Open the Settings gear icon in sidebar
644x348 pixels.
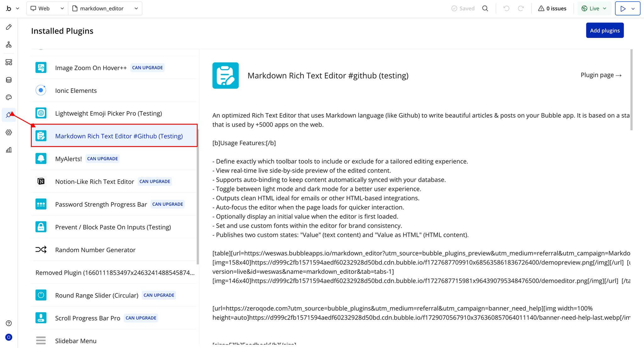pos(9,133)
